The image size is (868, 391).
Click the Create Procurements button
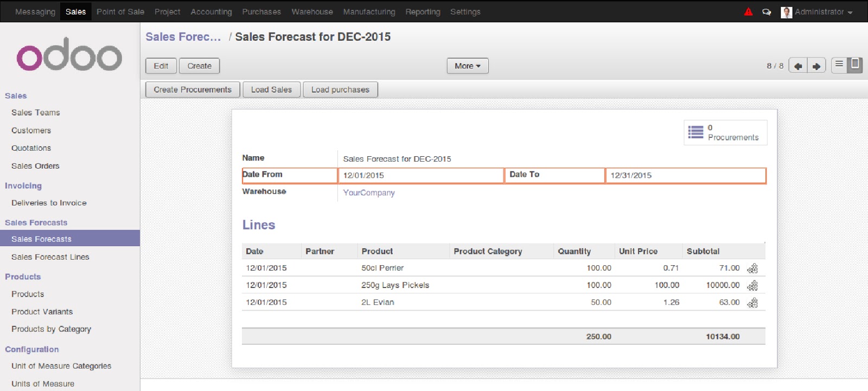pos(193,89)
